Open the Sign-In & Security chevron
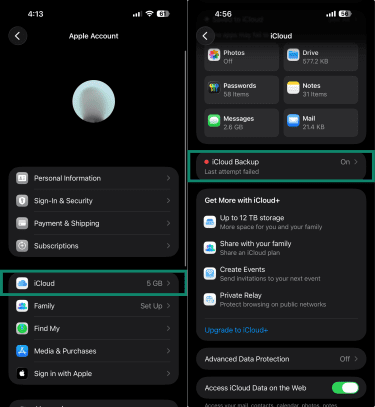The width and height of the screenshot is (375, 407). [x=168, y=201]
